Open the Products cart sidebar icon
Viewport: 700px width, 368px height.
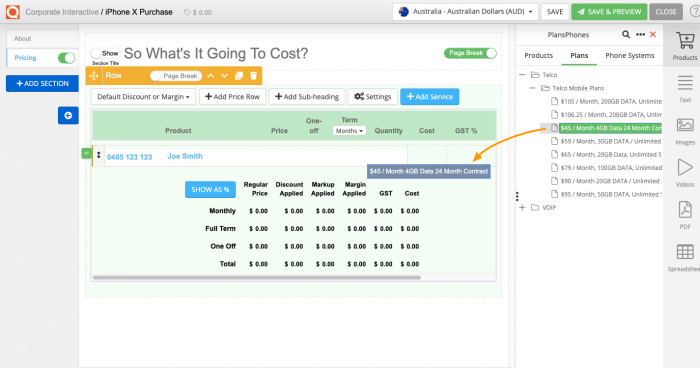685,46
